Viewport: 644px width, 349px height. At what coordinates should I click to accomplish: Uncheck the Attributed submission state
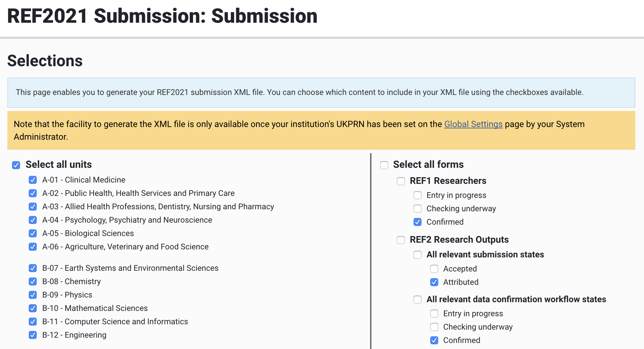434,282
